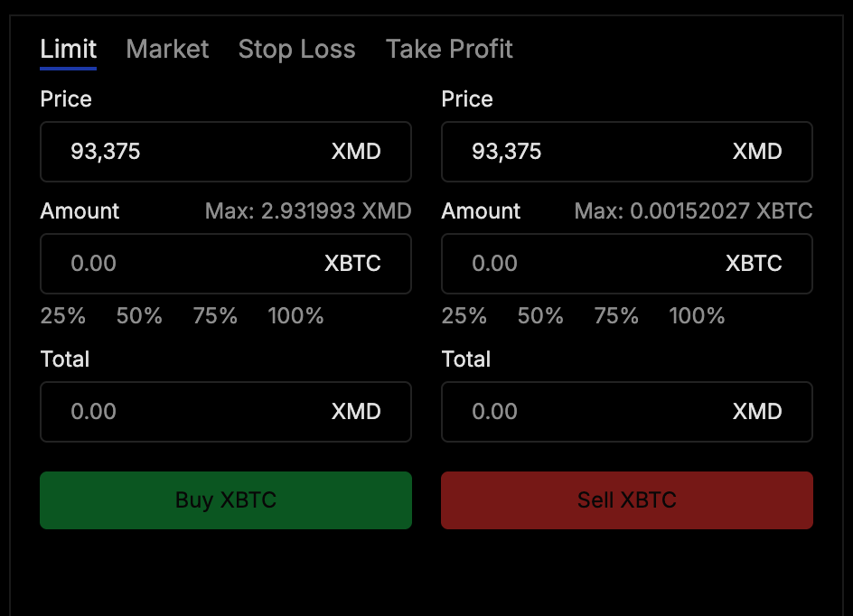
Task: Choose 50% for the buy amount
Action: pyautogui.click(x=139, y=316)
